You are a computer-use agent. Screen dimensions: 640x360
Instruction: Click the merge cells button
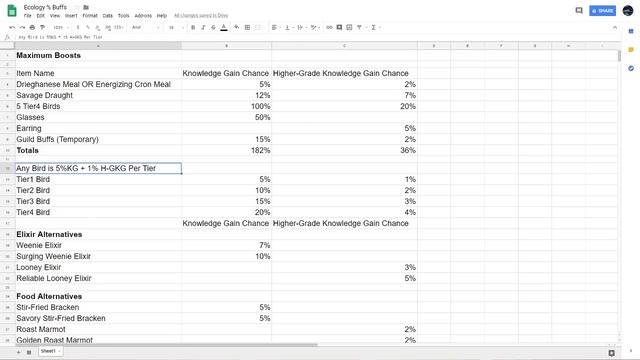click(258, 27)
